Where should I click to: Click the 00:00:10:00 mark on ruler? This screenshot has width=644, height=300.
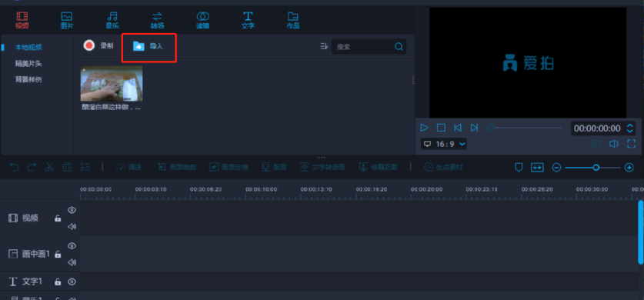point(261,189)
